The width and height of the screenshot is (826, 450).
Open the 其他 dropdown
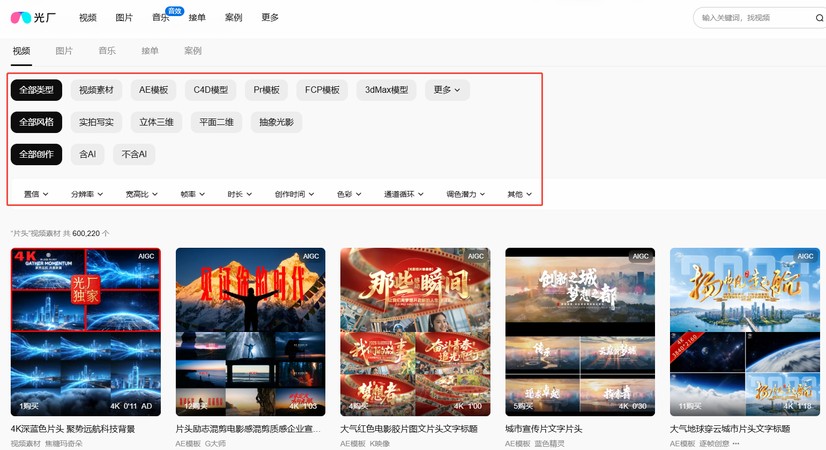[519, 194]
